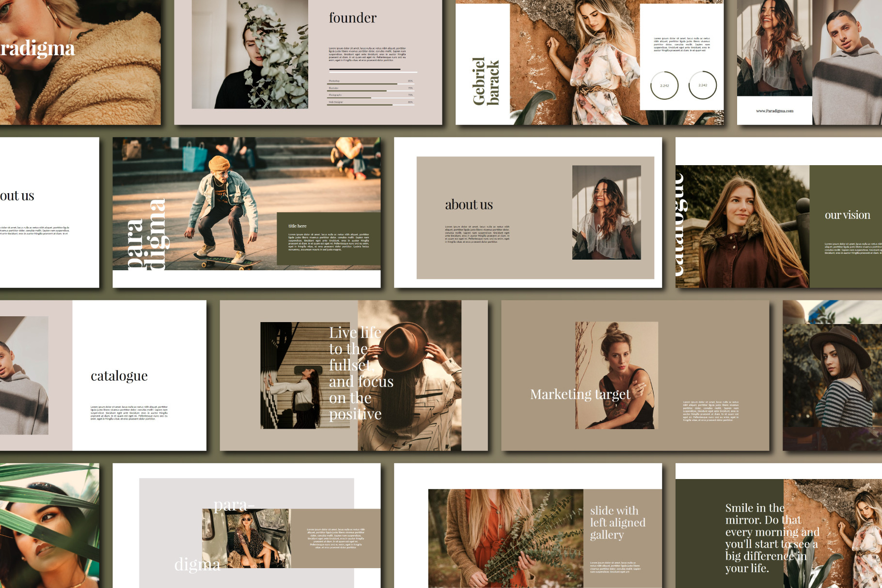
Task: Select the founder portrait with eucalyptus leaves
Action: coord(250,54)
